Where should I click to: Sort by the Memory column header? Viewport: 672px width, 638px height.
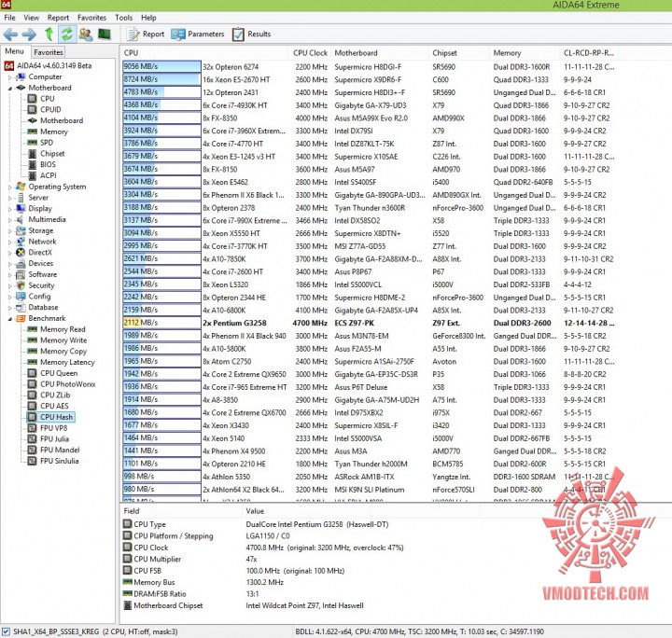pos(525,53)
